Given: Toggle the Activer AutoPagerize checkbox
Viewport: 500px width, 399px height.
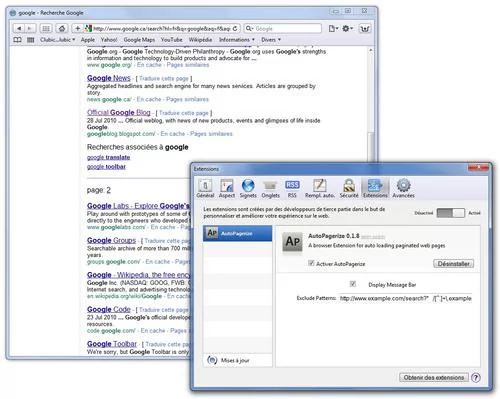Looking at the screenshot, I should [311, 263].
